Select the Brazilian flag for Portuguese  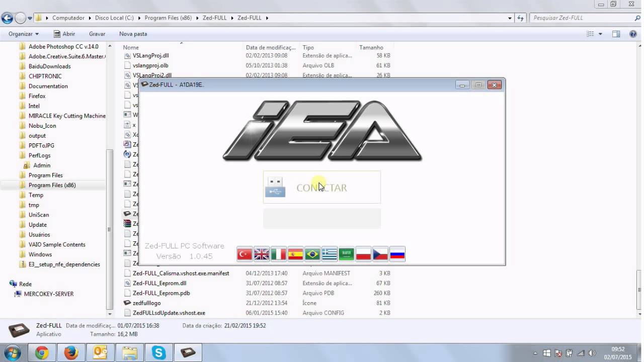[x=312, y=254]
